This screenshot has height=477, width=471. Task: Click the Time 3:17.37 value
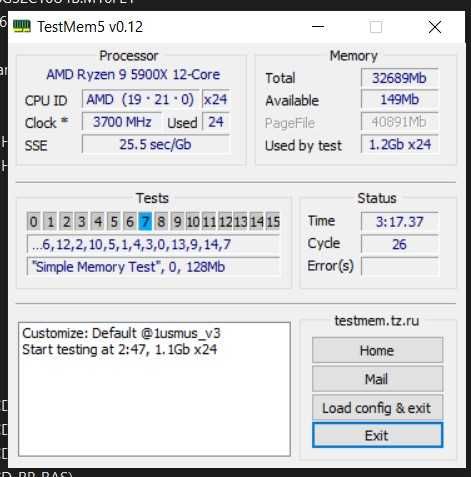[x=399, y=221]
